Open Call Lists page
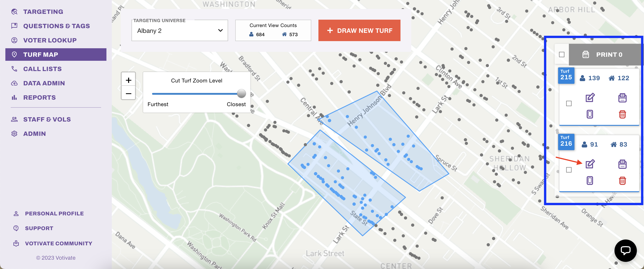 pos(42,69)
